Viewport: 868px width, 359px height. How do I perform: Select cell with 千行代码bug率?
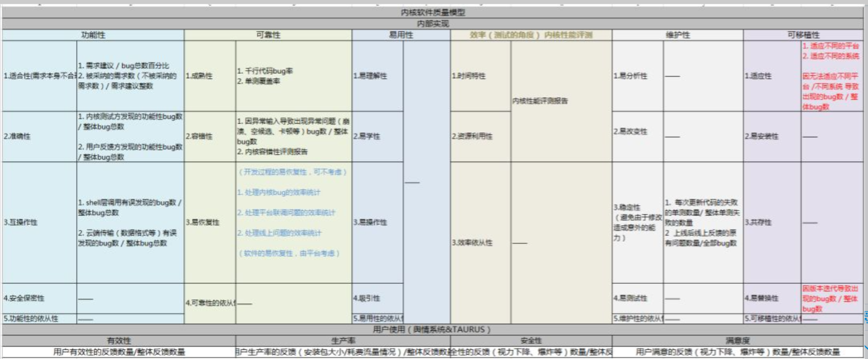pyautogui.click(x=293, y=76)
